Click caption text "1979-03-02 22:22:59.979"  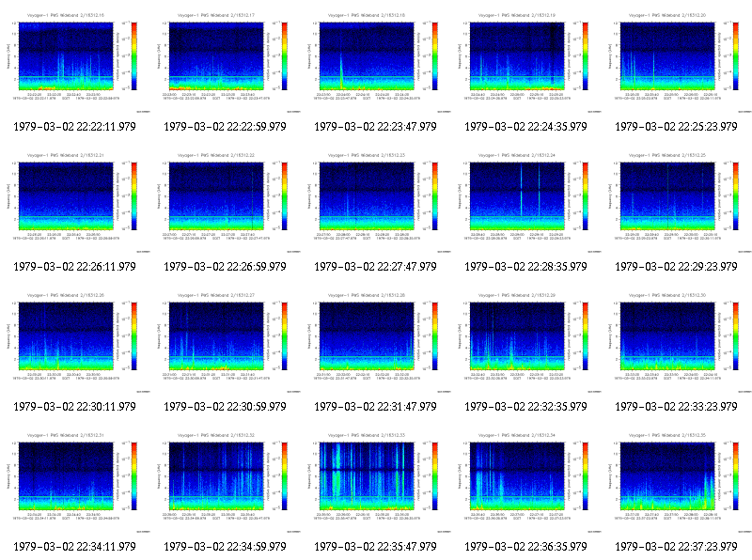point(225,127)
